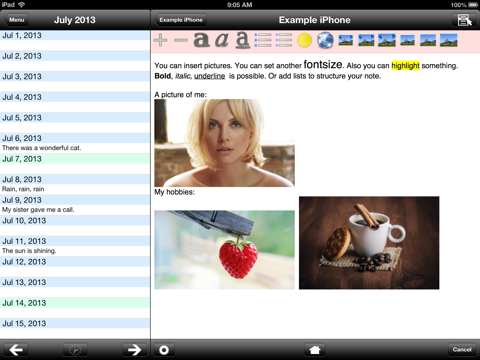Tap the gauge icon between the arrows
Image resolution: width=480 pixels, height=360 pixels.
[75, 350]
